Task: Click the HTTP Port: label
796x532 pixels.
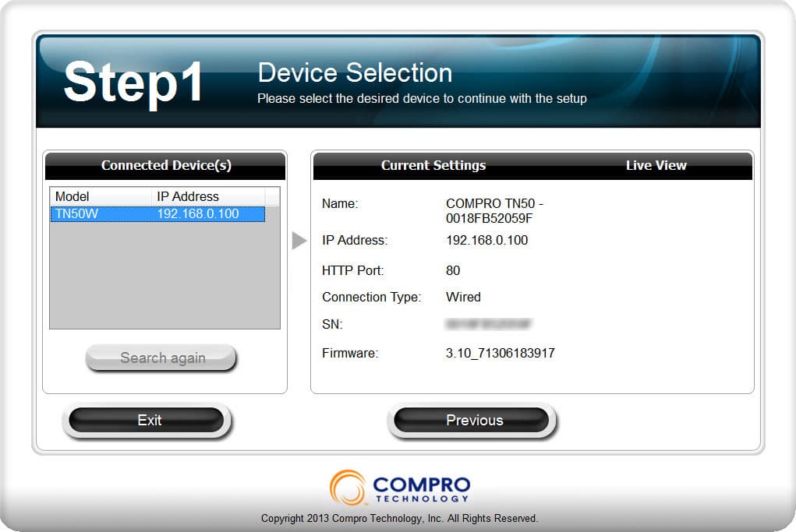Action: [353, 270]
